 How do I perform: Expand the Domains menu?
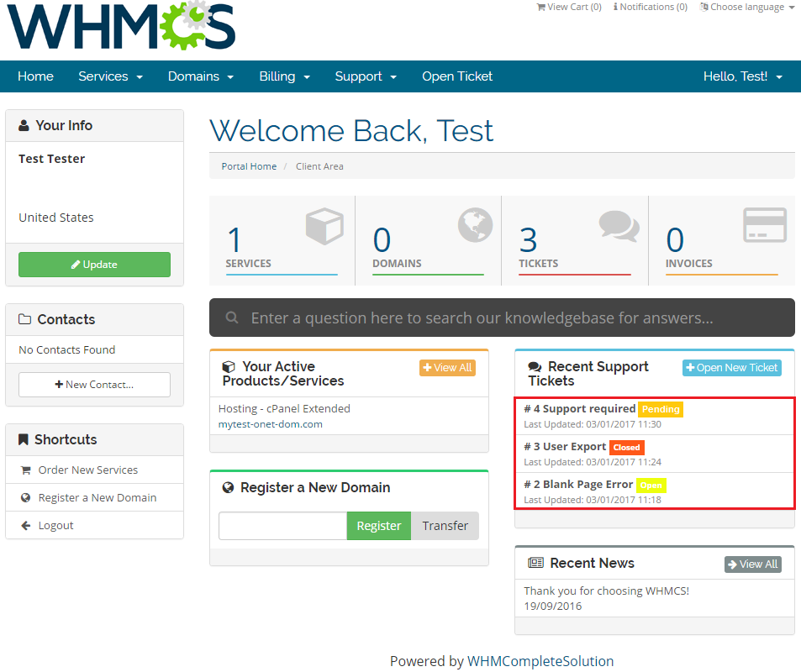click(201, 76)
